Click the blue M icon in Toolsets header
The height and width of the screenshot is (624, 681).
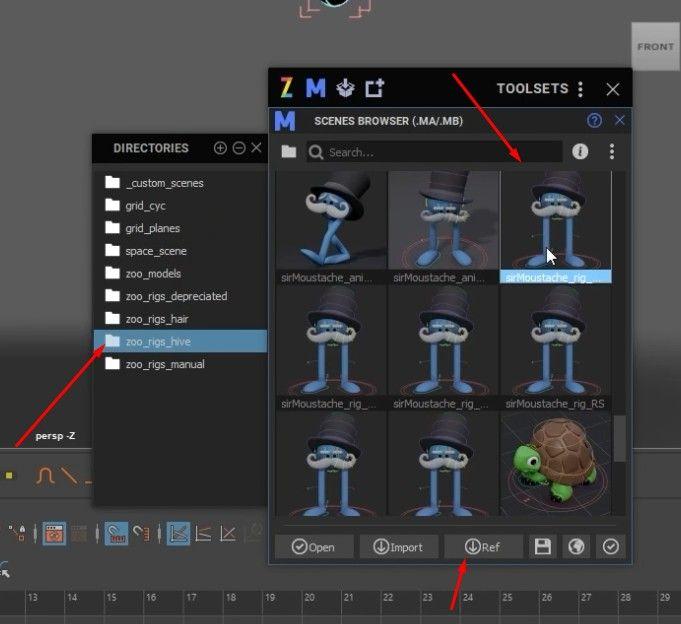pos(316,88)
